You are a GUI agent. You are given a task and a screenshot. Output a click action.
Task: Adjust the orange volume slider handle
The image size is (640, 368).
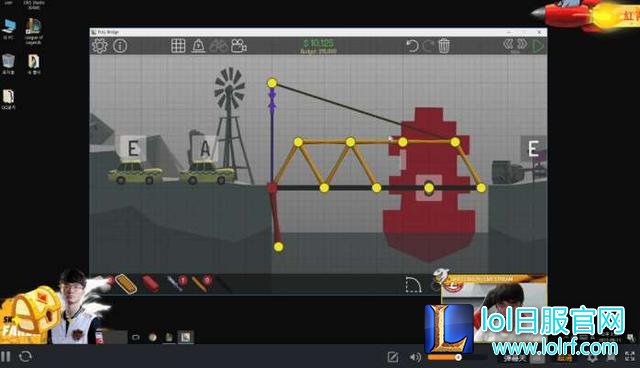[x=458, y=357]
